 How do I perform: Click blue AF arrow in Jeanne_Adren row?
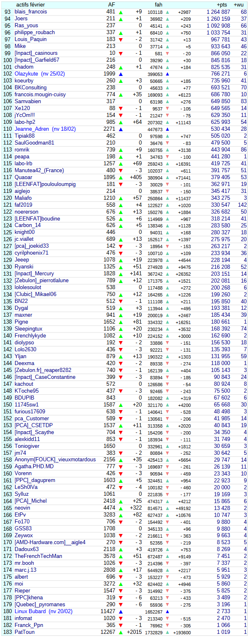(x=121, y=130)
